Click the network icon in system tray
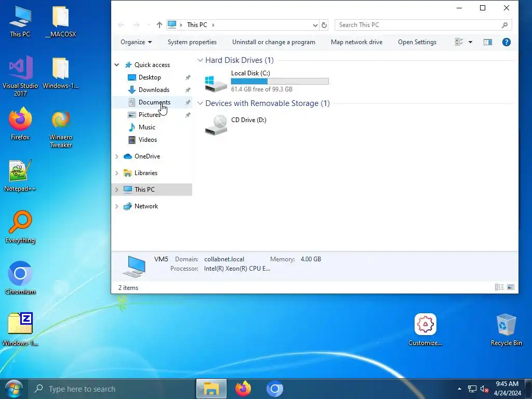The height and width of the screenshot is (399, 532). click(472, 389)
